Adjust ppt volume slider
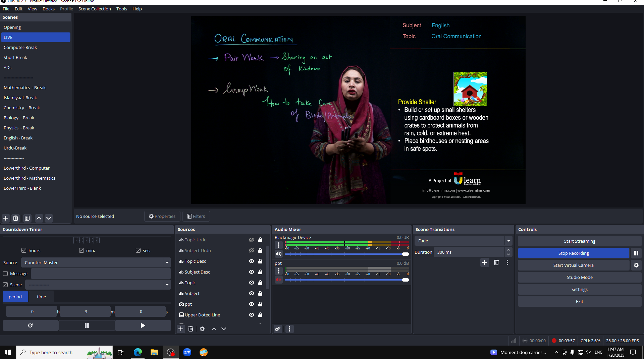 347,280
